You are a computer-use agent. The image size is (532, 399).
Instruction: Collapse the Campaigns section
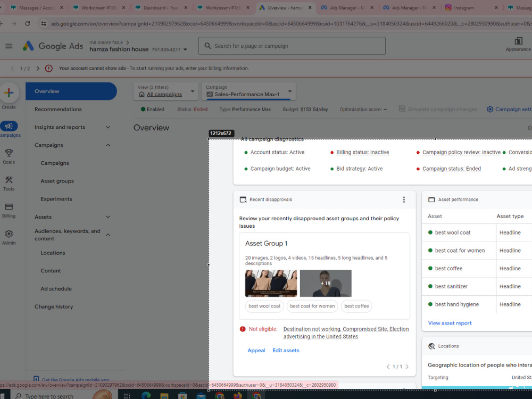pyautogui.click(x=108, y=145)
